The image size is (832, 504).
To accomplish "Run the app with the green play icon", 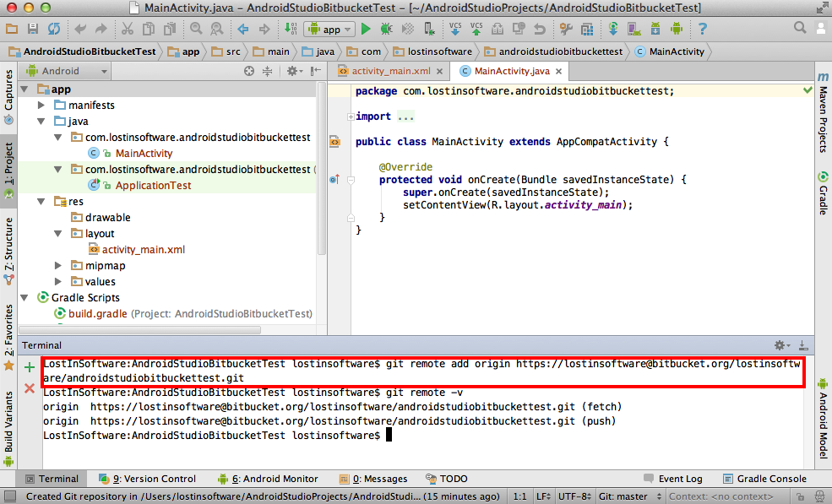I will click(366, 30).
